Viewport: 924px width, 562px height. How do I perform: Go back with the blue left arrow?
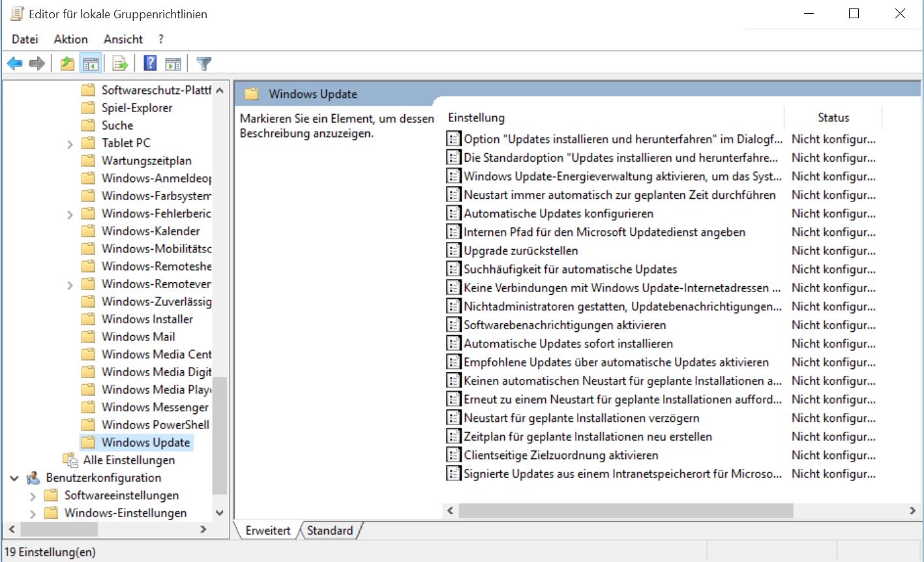click(x=14, y=63)
